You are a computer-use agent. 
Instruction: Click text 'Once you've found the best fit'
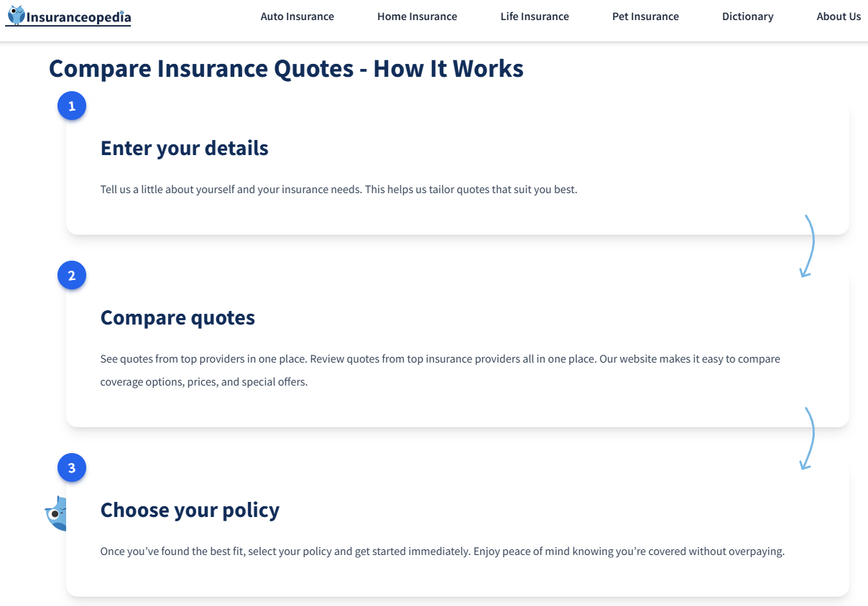click(172, 551)
